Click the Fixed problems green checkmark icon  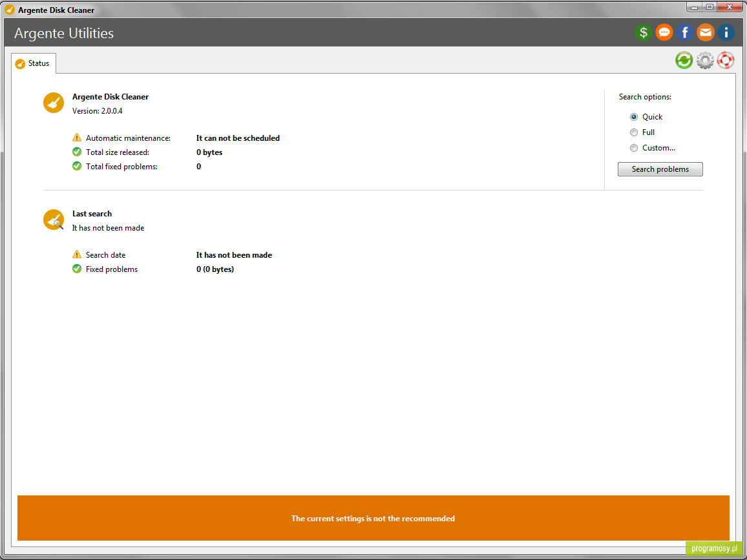coord(77,269)
